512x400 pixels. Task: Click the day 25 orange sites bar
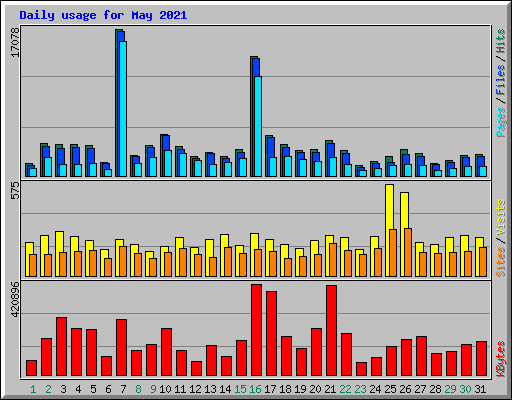393,253
